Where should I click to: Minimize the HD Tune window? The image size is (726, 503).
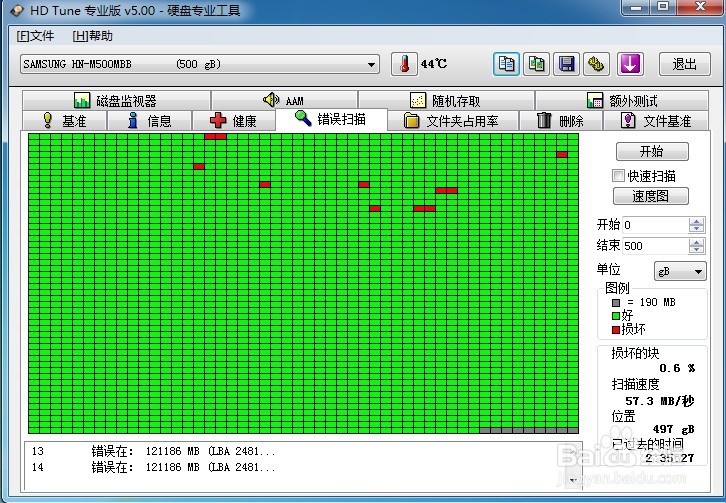(636, 7)
